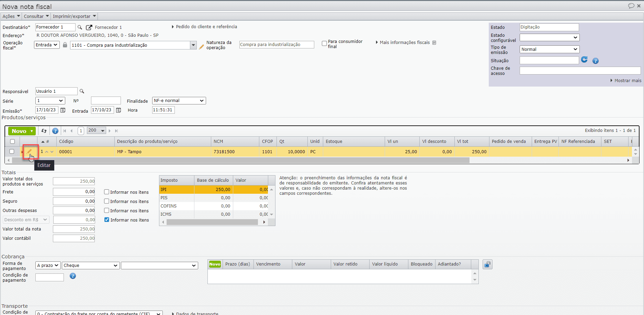Click the pencil Editar icon in product row

29,151
